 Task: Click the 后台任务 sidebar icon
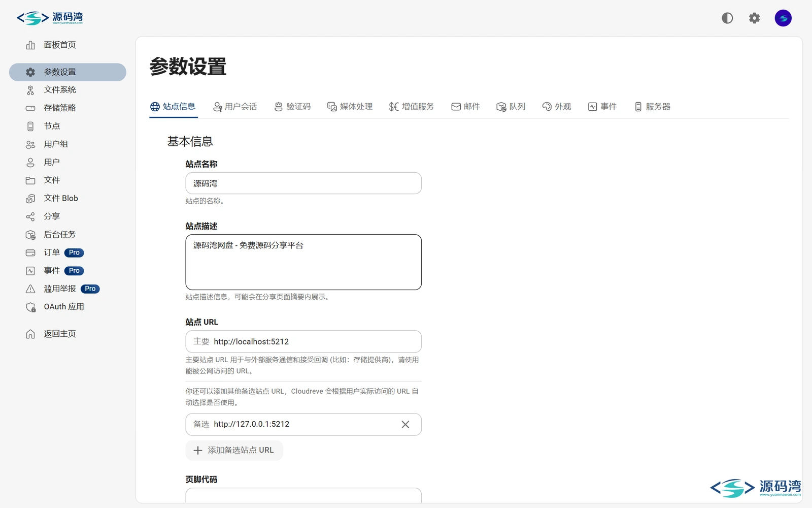30,235
